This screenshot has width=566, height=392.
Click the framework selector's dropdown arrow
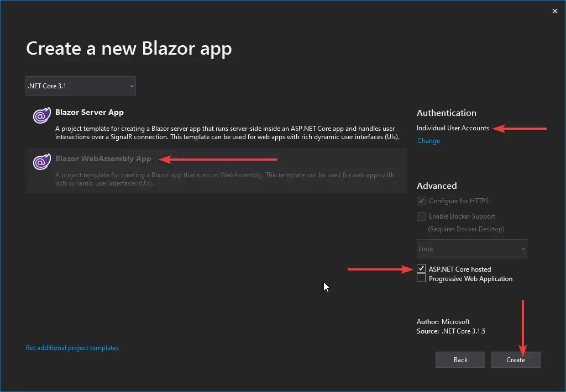(x=132, y=86)
